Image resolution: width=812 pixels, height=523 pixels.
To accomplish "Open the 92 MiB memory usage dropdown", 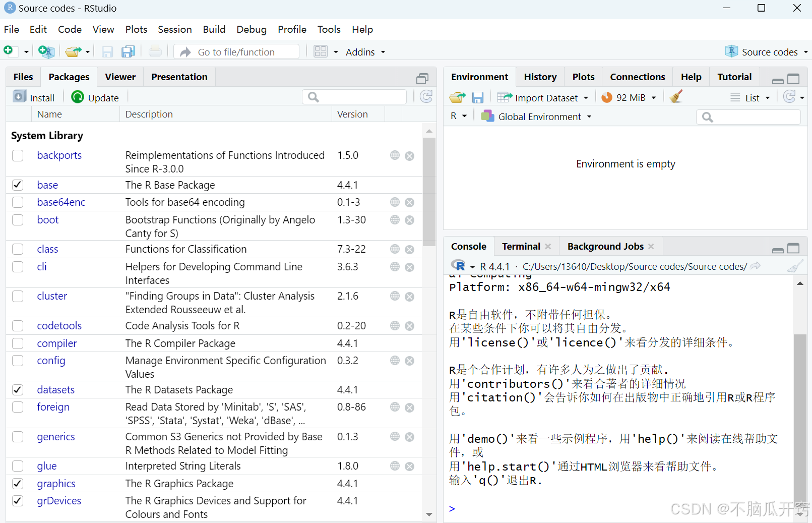I will 654,98.
